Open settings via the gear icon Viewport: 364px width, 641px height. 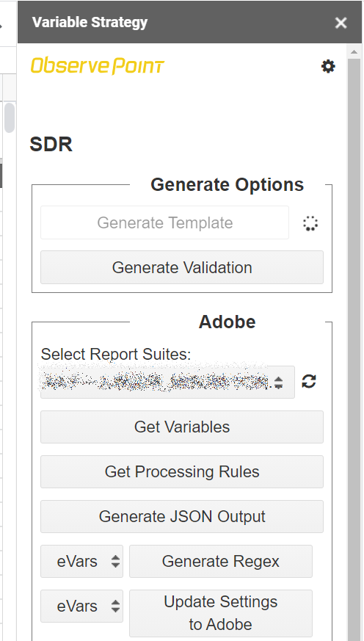[328, 66]
